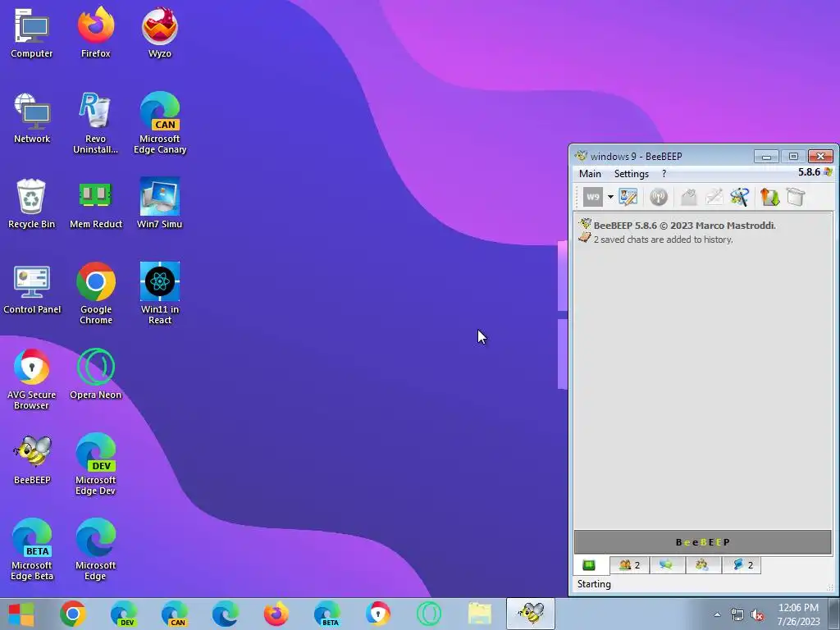Select the Control Panel desktop icon

click(32, 290)
